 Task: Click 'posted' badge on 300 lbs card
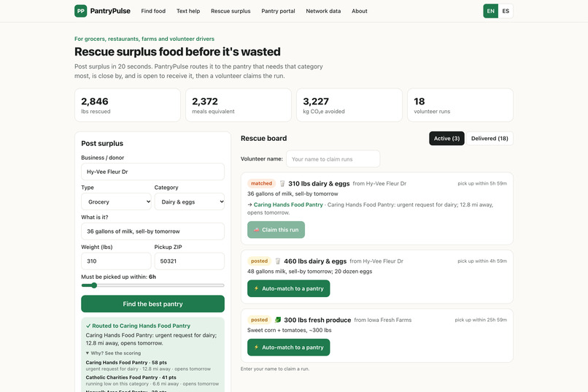[x=259, y=320]
